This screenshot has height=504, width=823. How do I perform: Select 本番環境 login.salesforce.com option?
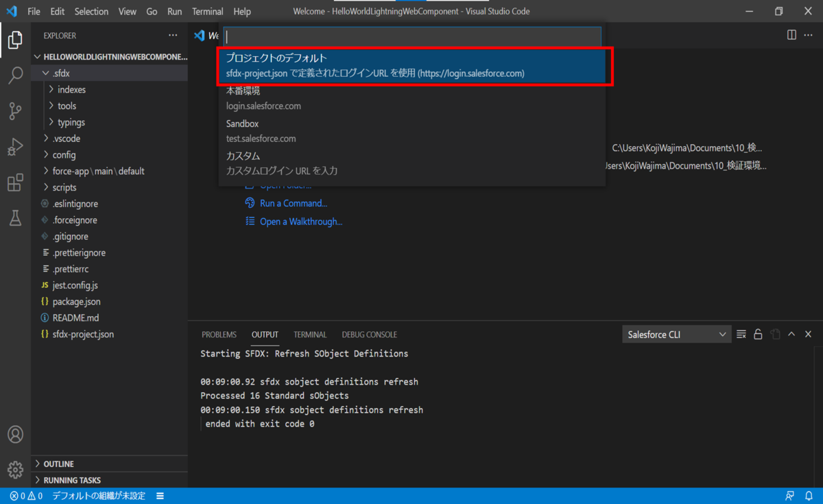[412, 98]
